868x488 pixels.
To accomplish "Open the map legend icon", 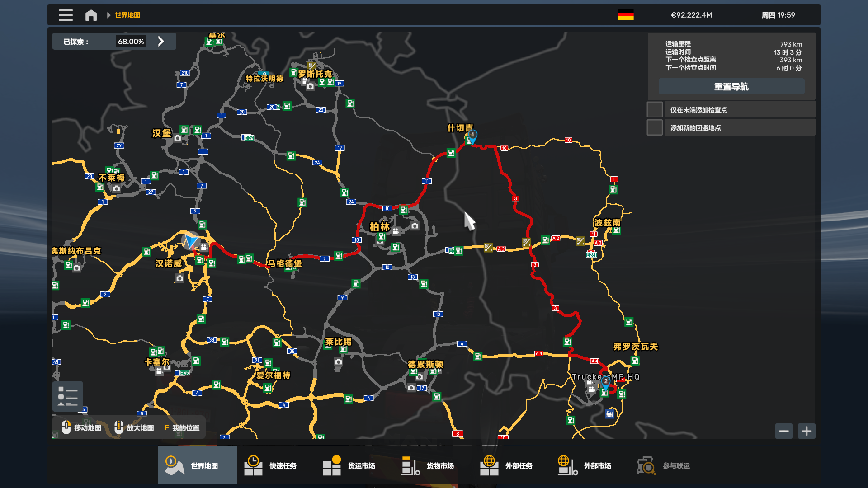I will [68, 396].
